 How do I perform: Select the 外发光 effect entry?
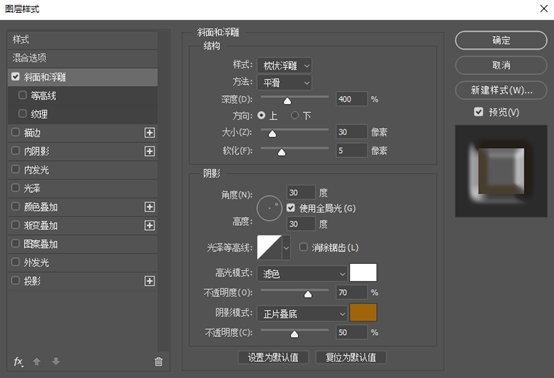[83, 262]
